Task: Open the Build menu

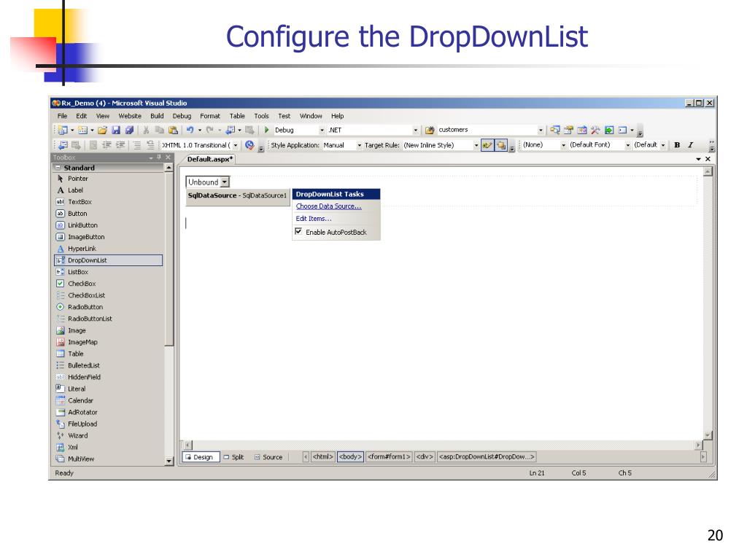Action: point(157,116)
